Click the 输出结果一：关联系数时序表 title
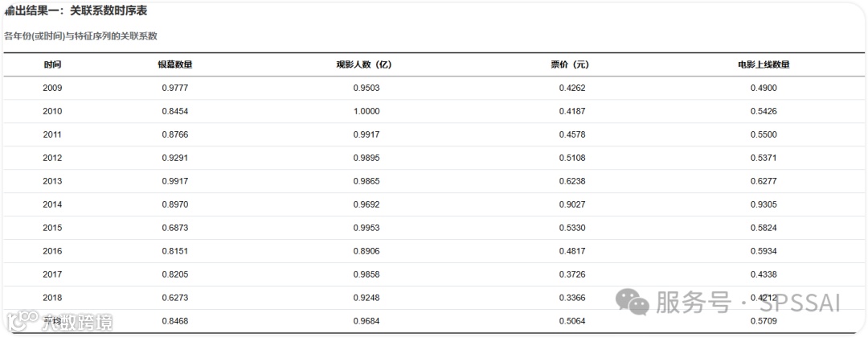Screen dimensions: 868x338 [76, 11]
